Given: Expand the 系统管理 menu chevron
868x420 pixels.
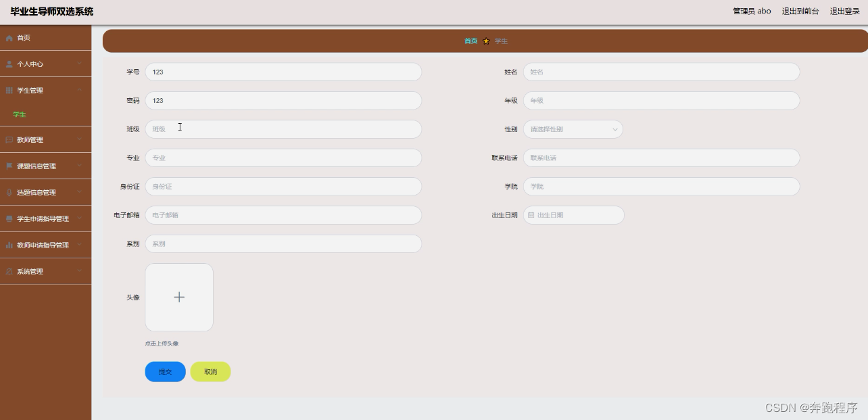Looking at the screenshot, I should tap(79, 272).
